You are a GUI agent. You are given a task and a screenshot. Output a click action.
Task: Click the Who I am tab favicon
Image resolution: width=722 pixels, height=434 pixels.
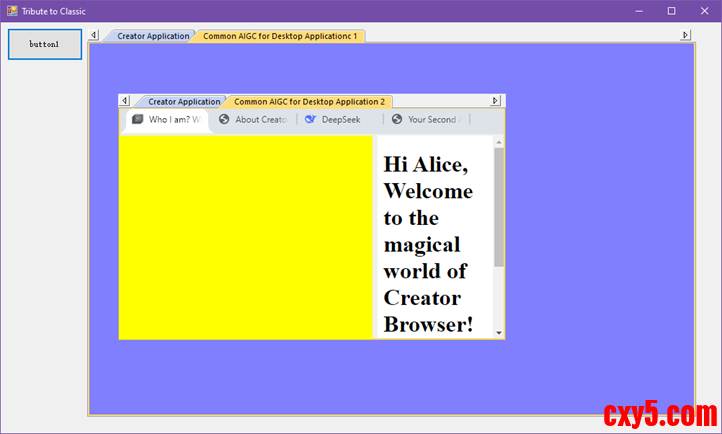point(138,119)
